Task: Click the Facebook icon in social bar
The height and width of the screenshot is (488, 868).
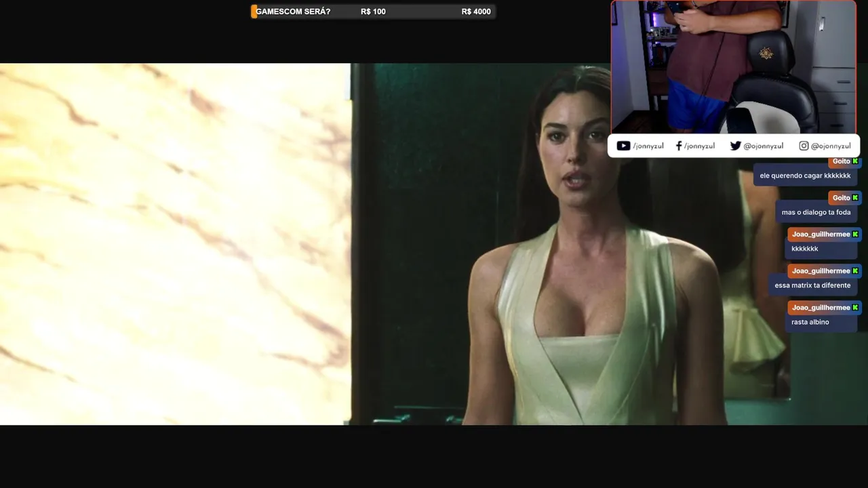Action: (x=679, y=146)
